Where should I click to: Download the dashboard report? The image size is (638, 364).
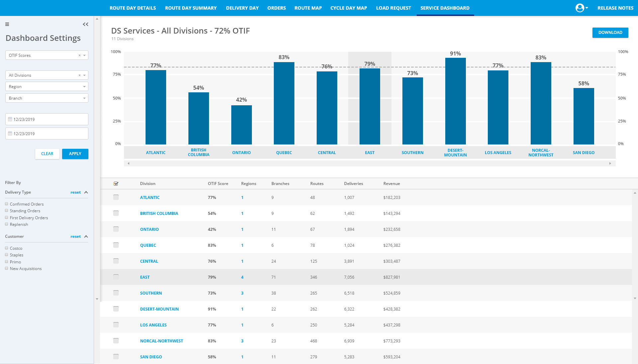coord(610,33)
